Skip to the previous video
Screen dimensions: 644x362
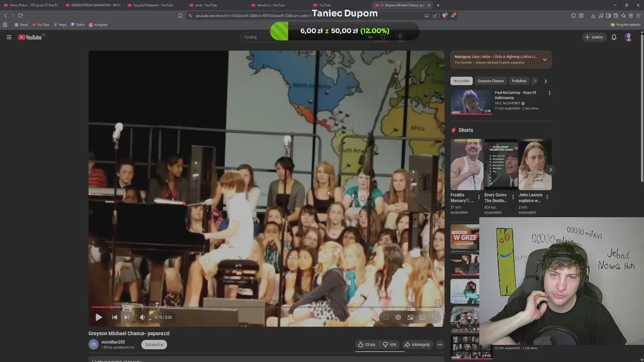pyautogui.click(x=114, y=317)
